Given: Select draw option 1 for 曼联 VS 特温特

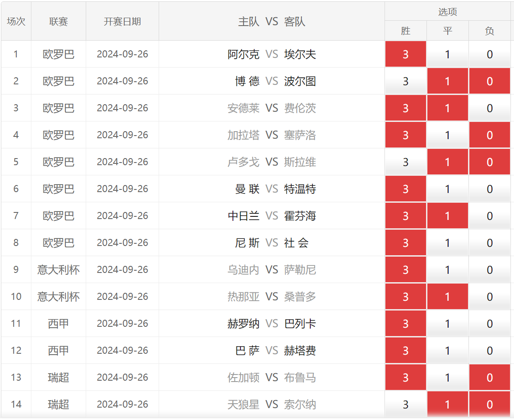Looking at the screenshot, I should click(447, 189).
